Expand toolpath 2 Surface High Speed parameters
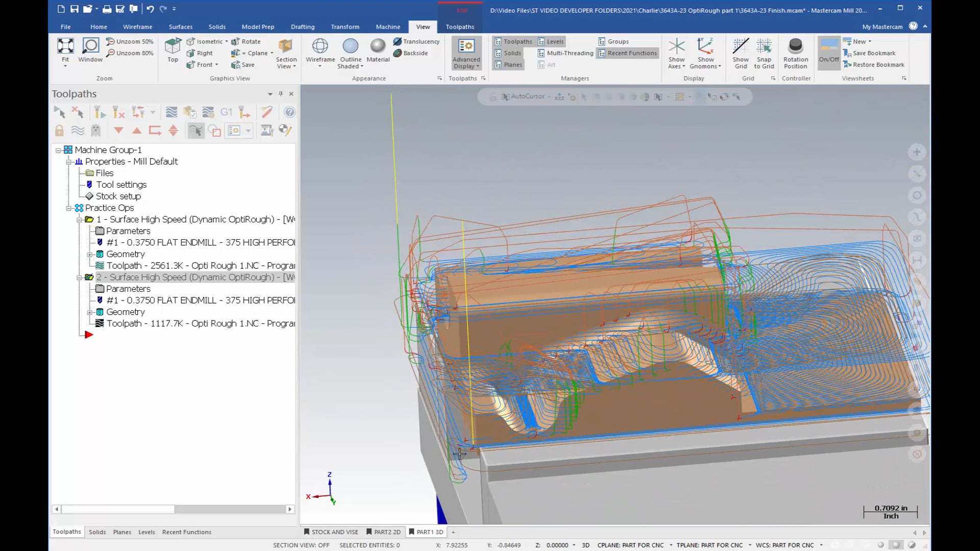 [x=128, y=289]
